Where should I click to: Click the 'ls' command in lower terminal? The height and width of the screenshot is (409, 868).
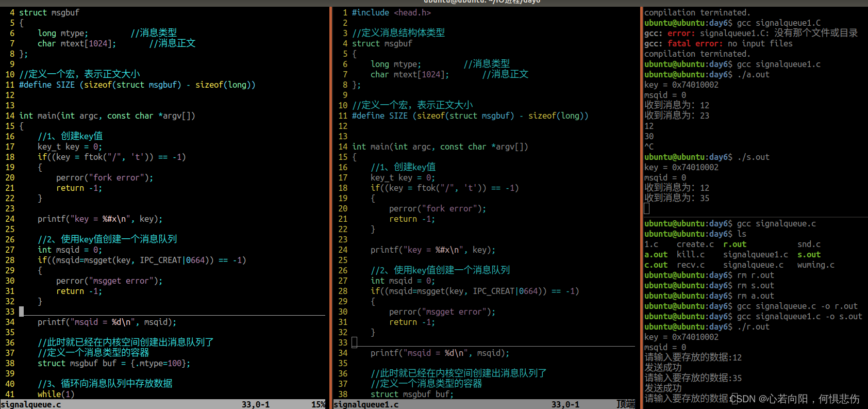[742, 234]
